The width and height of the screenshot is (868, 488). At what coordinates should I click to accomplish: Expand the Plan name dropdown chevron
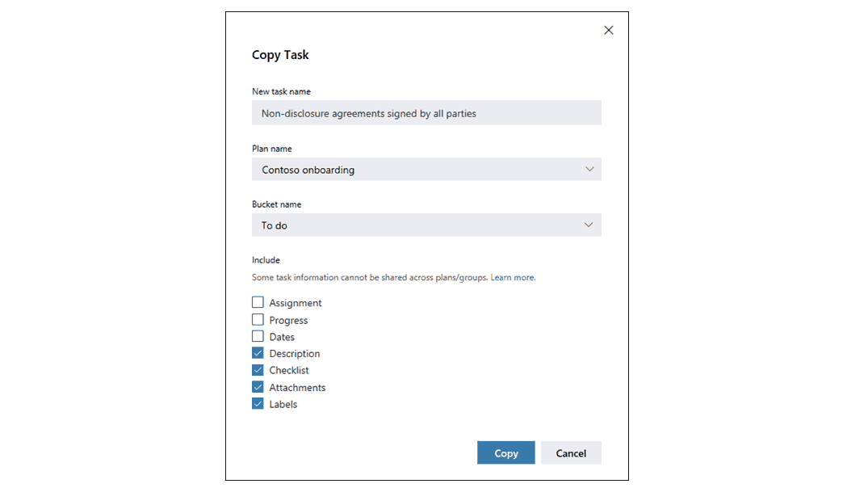click(589, 169)
